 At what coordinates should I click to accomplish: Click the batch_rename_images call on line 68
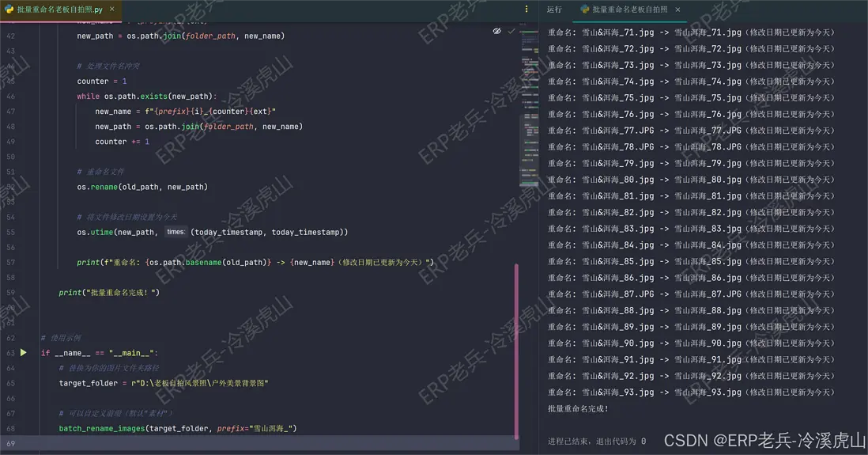tap(178, 428)
